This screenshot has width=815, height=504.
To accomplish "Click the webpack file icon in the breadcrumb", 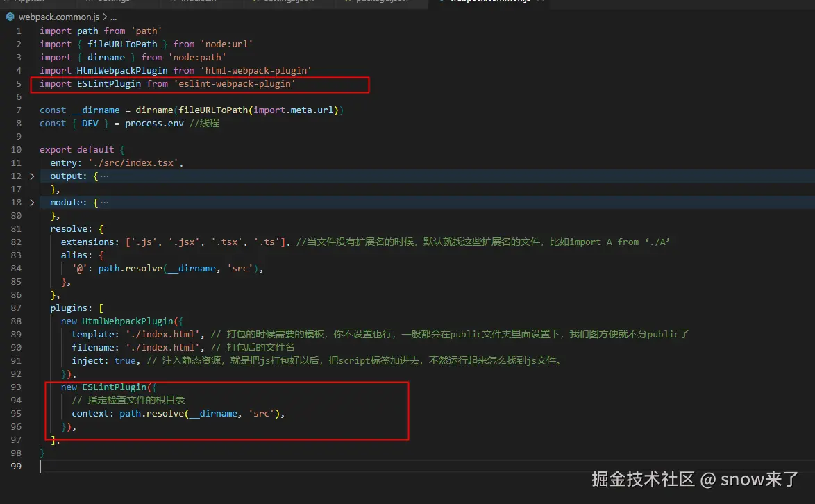I will [x=10, y=17].
